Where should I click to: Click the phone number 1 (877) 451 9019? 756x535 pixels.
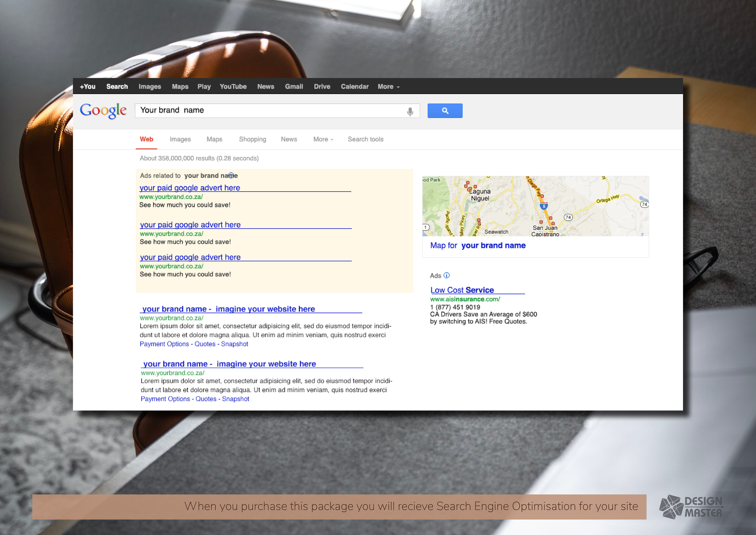455,307
